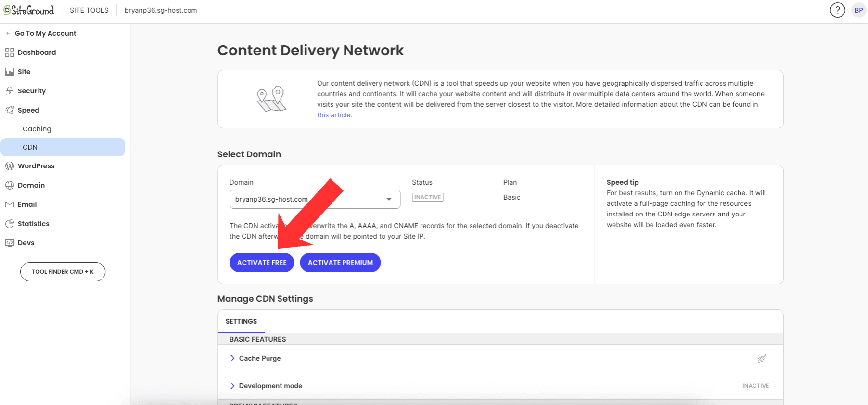Click the bryanp36.sg-host.com header text
This screenshot has width=868, height=405.
(x=161, y=10)
